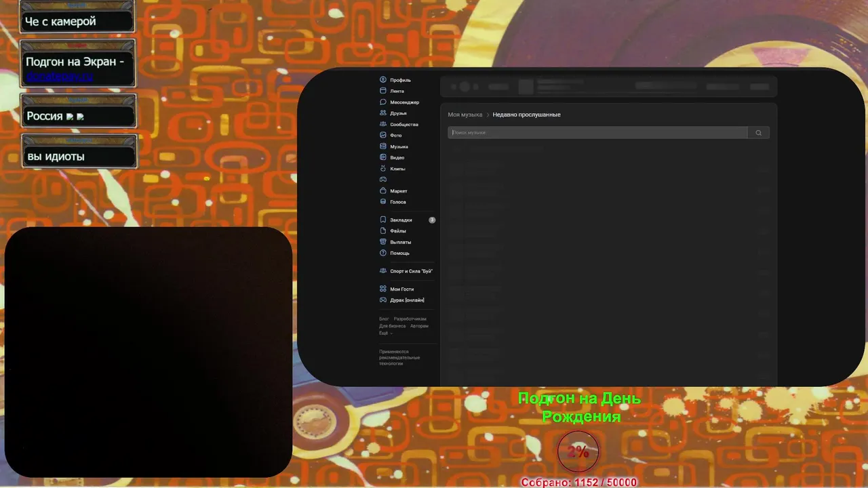The width and height of the screenshot is (868, 488).
Task: Open the Лента news feed icon
Action: coord(383,91)
